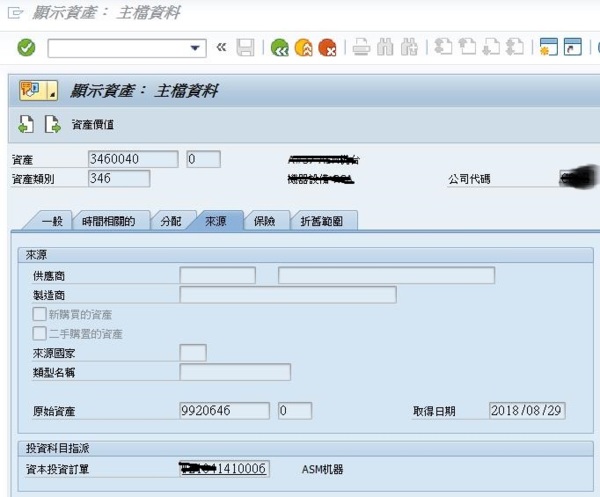Collapse the command field with double chevron

(221, 47)
